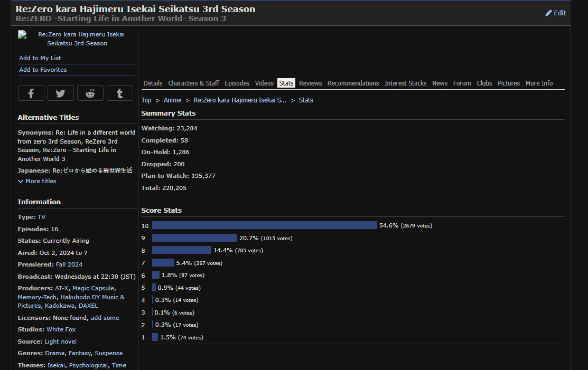The width and height of the screenshot is (588, 370).
Task: Open the Reviews tab
Action: coord(310,83)
